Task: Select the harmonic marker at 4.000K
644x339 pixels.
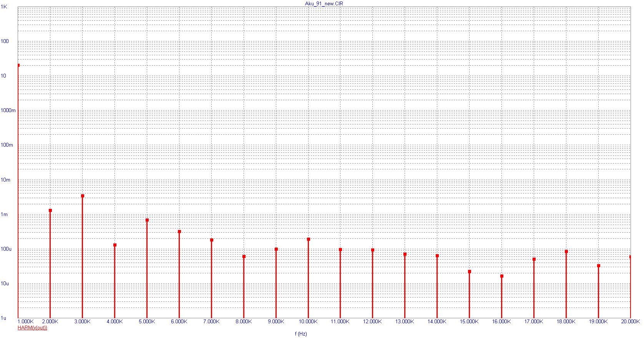Action: click(115, 245)
